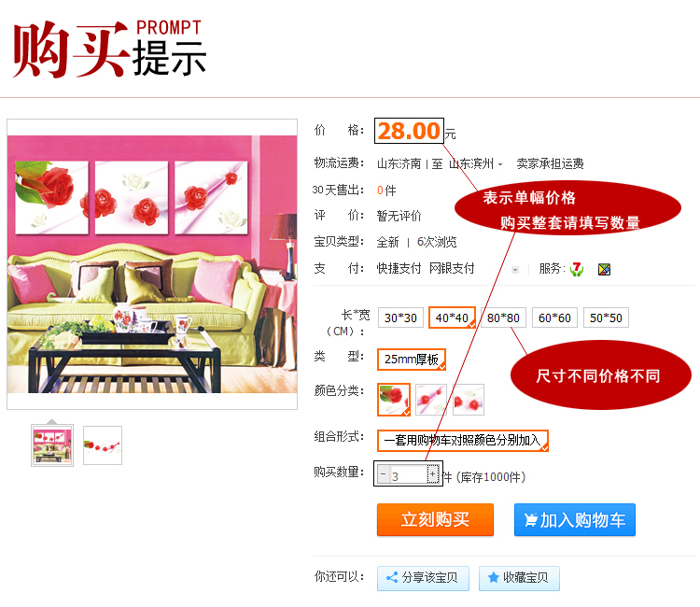This screenshot has width=700, height=607.
Task: Select the 60*60 size option
Action: point(554,318)
